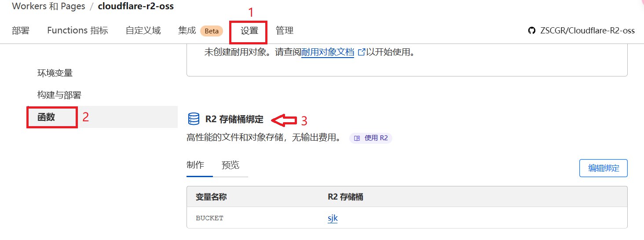
Task: Click the GitHub logo icon
Action: coord(532,30)
